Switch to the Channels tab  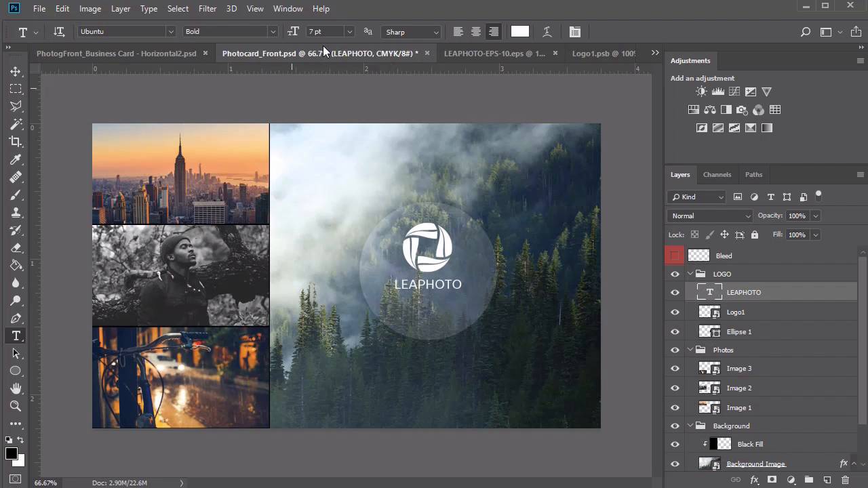(x=717, y=174)
